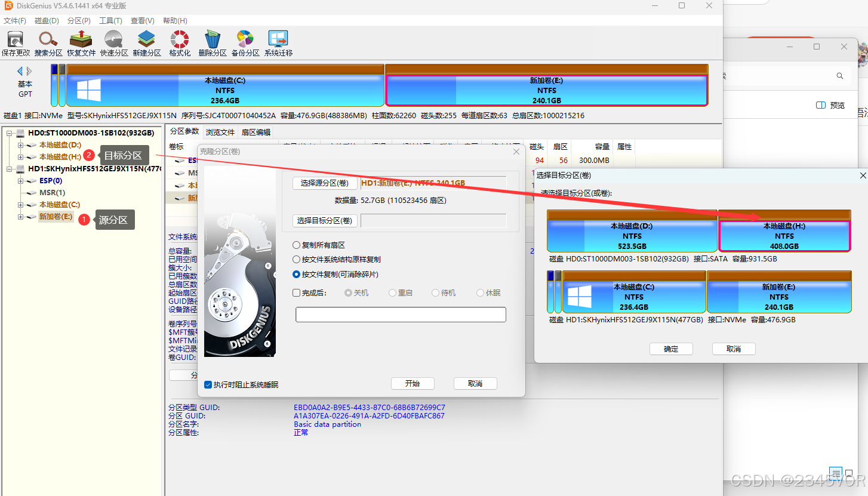
Task: Choose the 关机 radio option
Action: 348,293
